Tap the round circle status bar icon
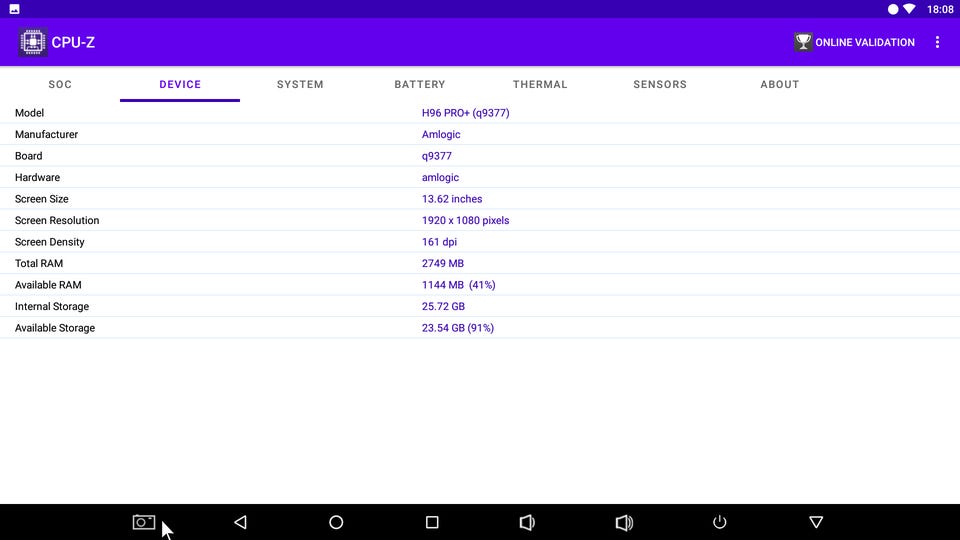The height and width of the screenshot is (540, 960). pyautogui.click(x=893, y=9)
